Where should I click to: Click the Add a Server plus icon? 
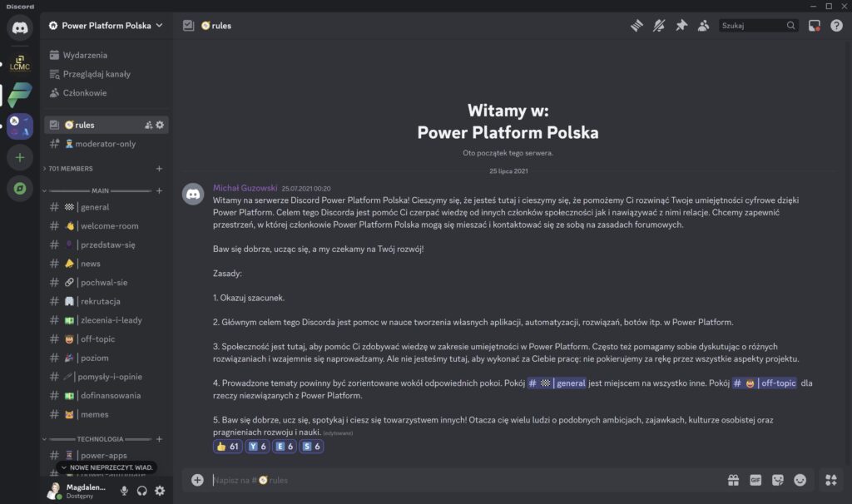(x=20, y=157)
